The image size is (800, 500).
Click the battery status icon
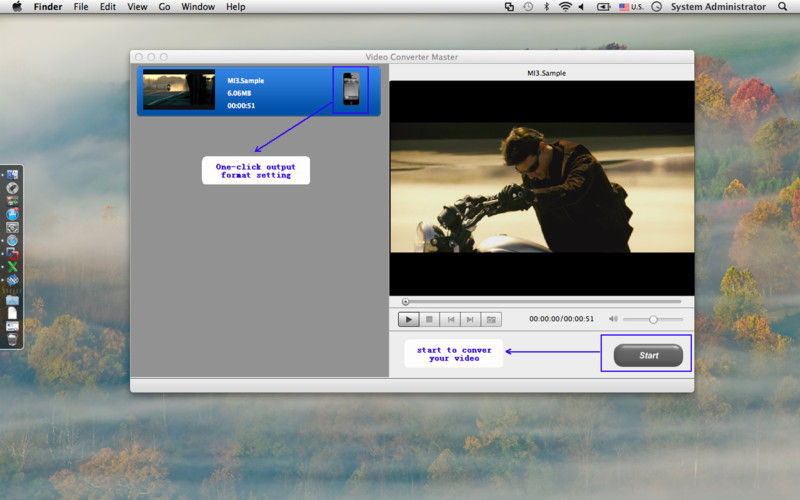604,7
